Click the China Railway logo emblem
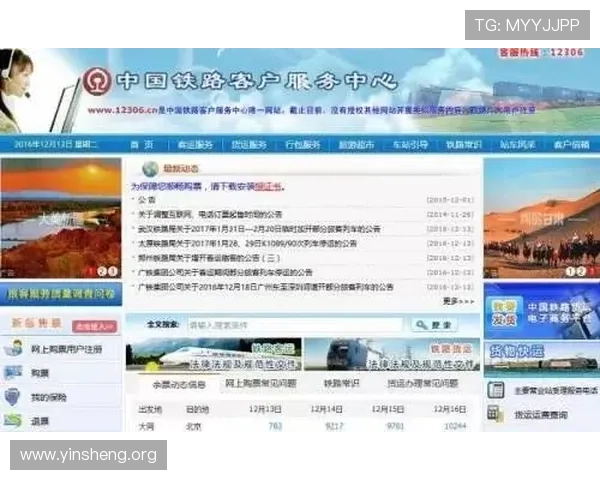Viewport: 600px width, 480px height. click(97, 81)
